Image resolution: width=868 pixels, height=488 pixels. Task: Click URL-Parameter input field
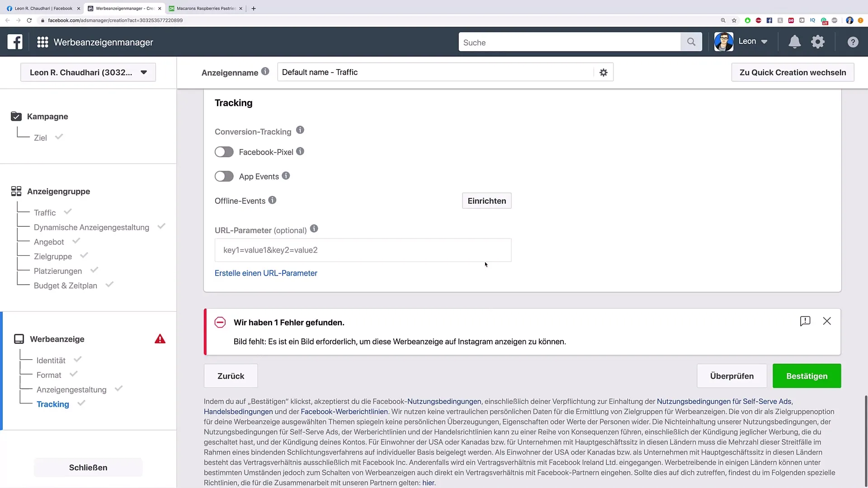point(363,250)
